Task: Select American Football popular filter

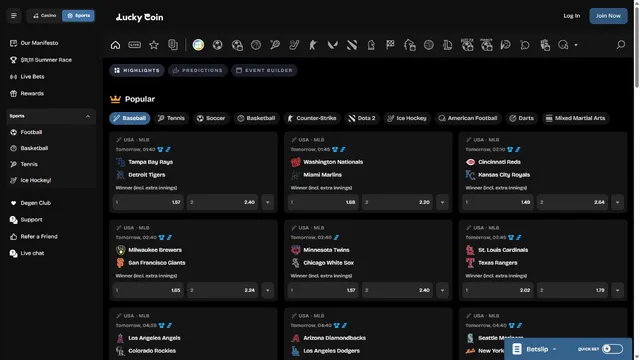Action: click(x=468, y=118)
